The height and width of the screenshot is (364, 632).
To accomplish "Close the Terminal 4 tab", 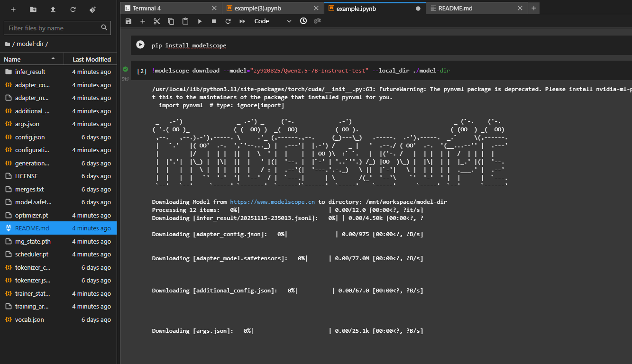I will [214, 9].
